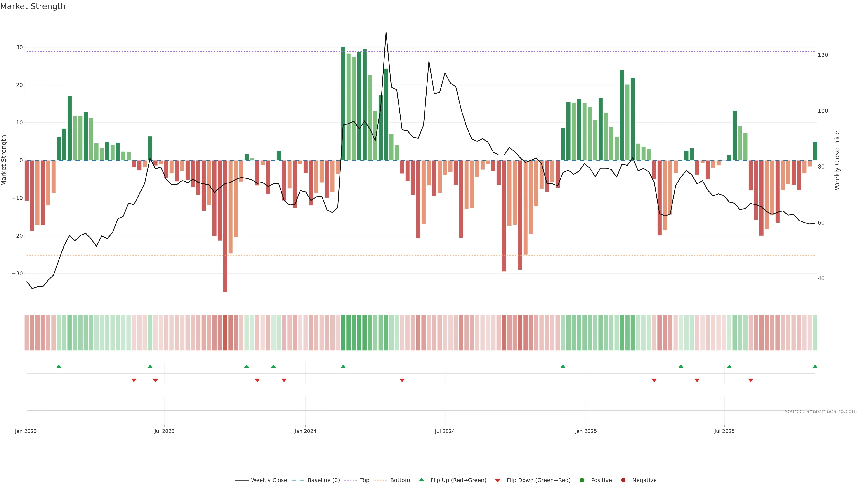Click the green Positive legend dot
868x488 pixels.
point(582,480)
